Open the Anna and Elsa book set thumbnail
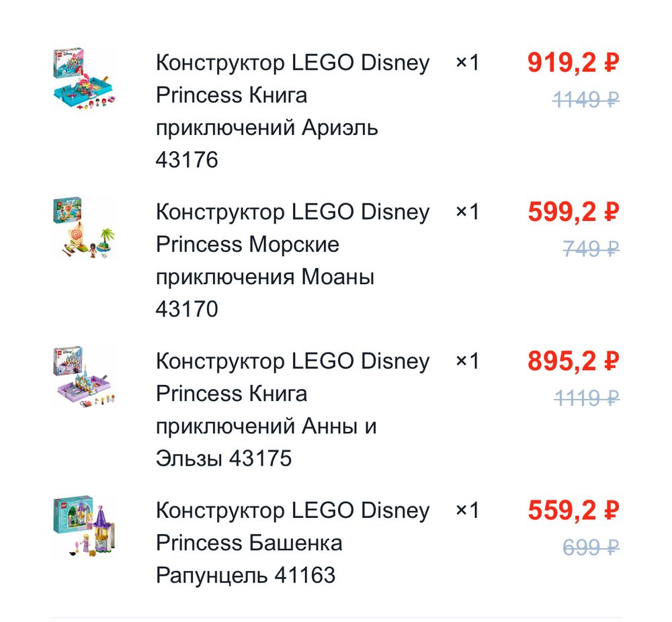 [83, 378]
